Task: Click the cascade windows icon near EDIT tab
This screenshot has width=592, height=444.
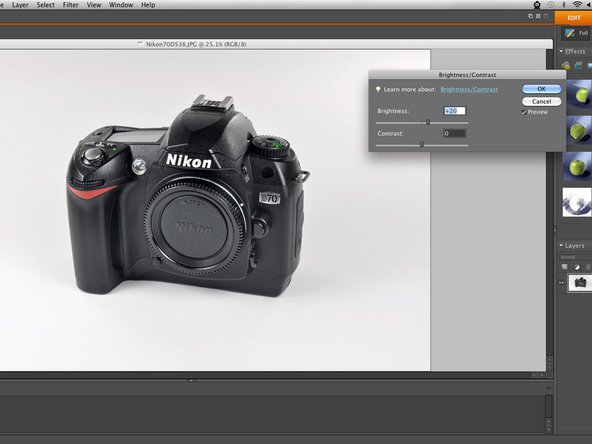Action: [x=530, y=16]
